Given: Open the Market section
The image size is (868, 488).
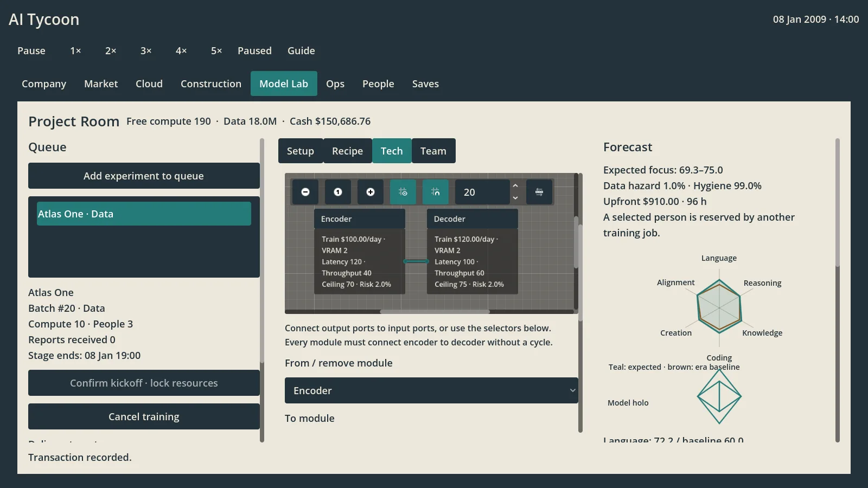Looking at the screenshot, I should [x=101, y=84].
